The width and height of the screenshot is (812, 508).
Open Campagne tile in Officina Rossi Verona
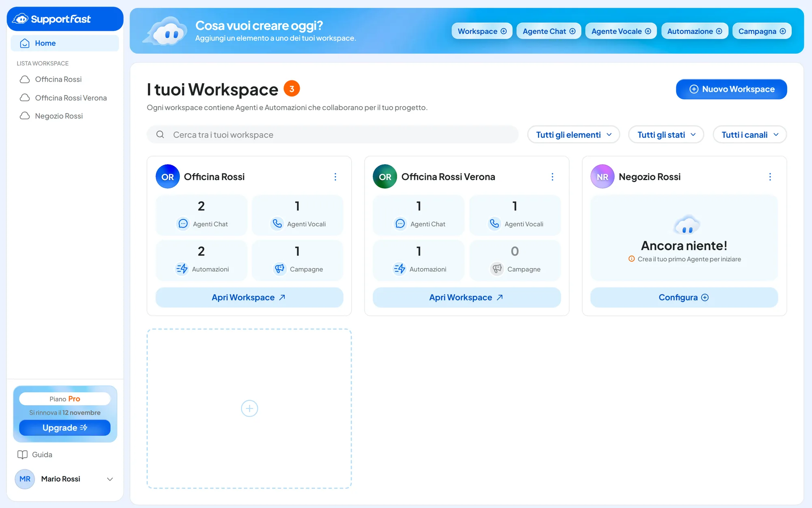[x=515, y=261]
